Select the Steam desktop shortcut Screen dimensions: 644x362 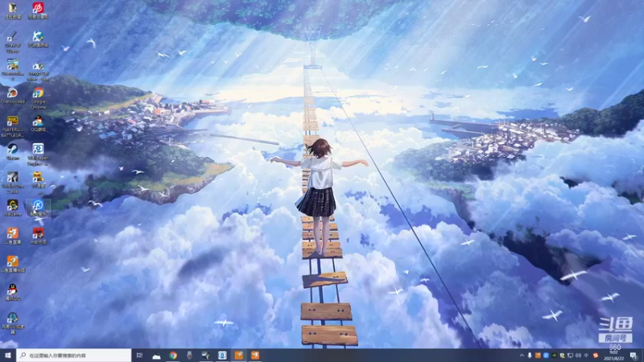click(x=13, y=151)
